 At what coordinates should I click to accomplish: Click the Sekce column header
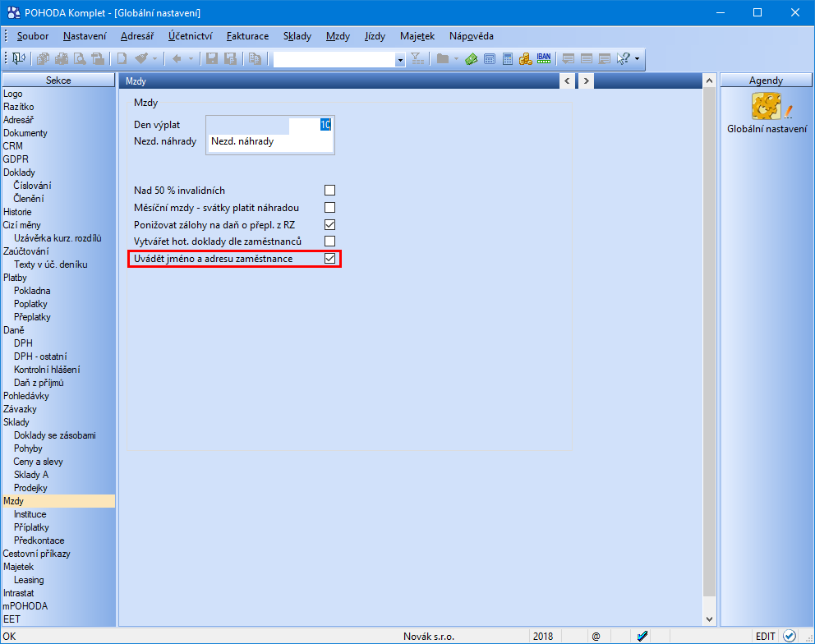58,80
